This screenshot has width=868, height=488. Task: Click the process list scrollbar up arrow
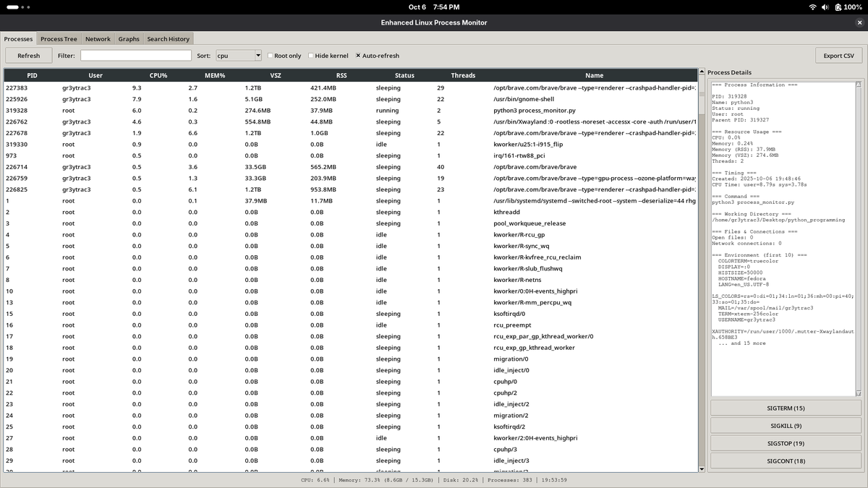point(701,73)
